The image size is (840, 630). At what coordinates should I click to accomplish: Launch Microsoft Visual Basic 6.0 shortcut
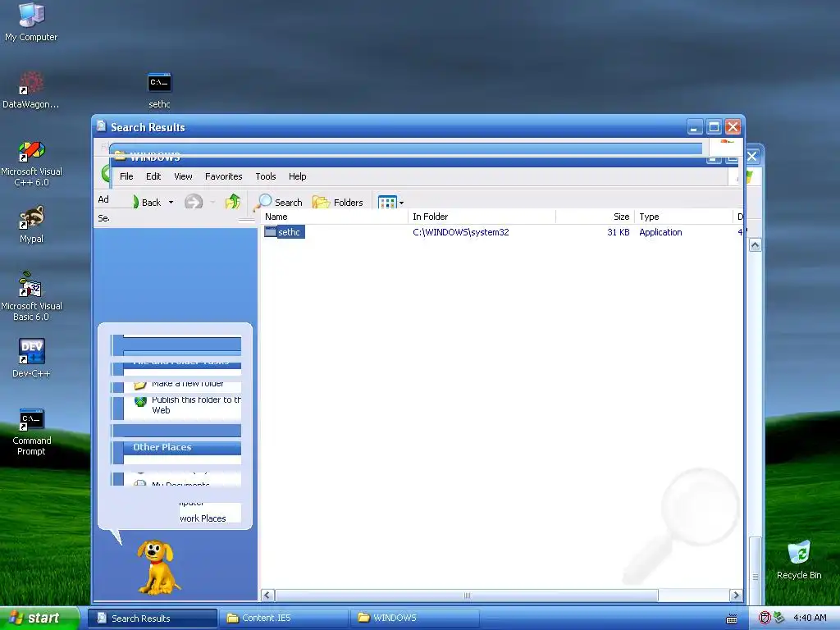pos(32,296)
